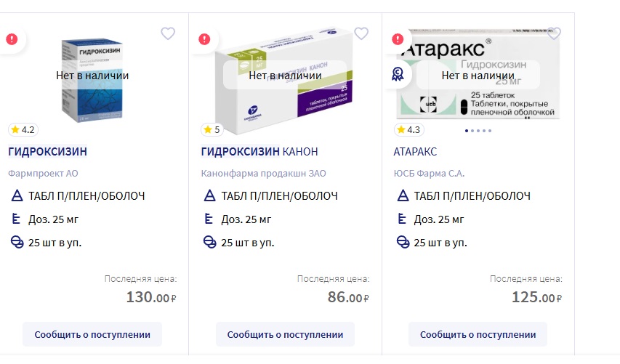Click red alert icon on Атаракс
The width and height of the screenshot is (620, 364).
pyautogui.click(x=398, y=39)
